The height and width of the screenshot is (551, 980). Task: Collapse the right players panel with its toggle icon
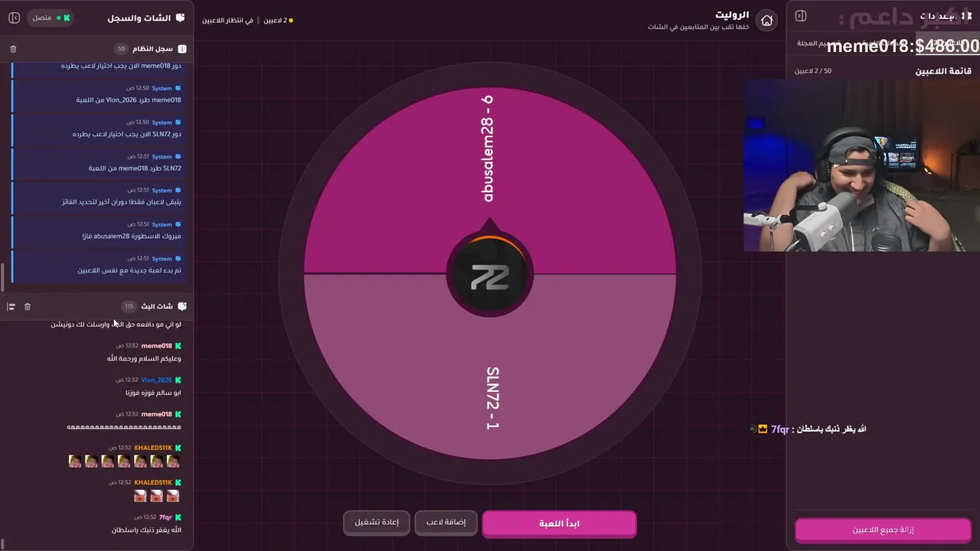[x=801, y=16]
